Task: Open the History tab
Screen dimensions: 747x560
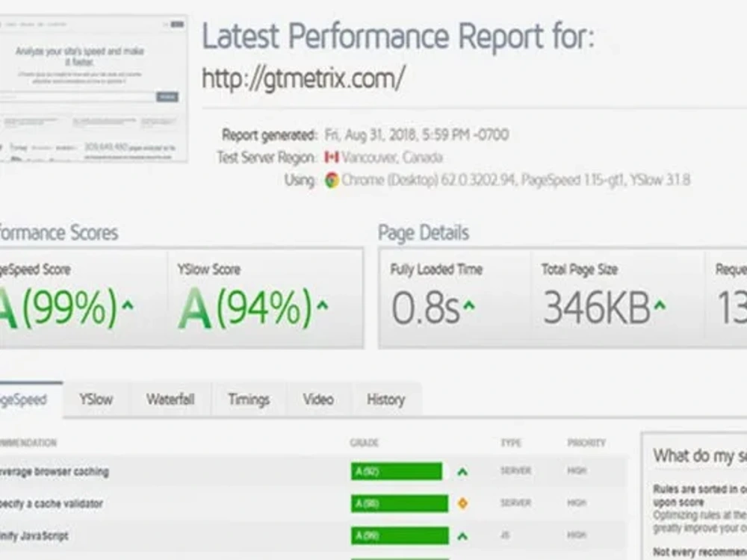Action: click(386, 400)
